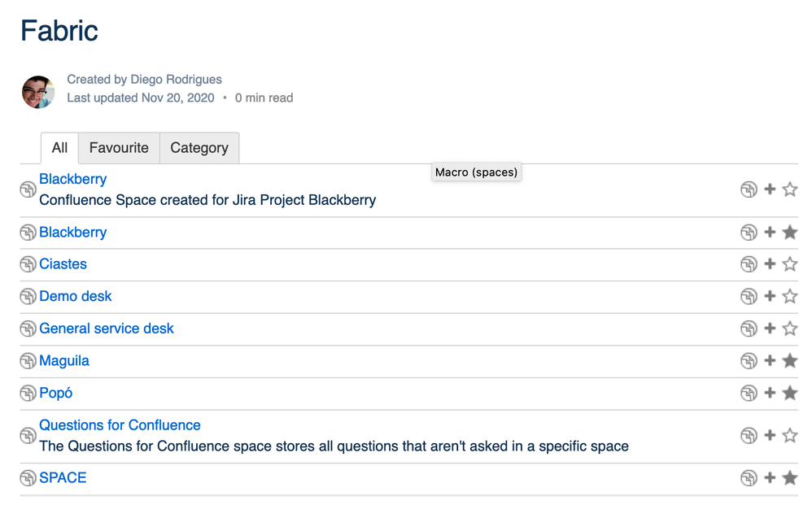Screen dimensions: 812x518
Task: Favourite the Ciastes space with its star
Action: (790, 264)
